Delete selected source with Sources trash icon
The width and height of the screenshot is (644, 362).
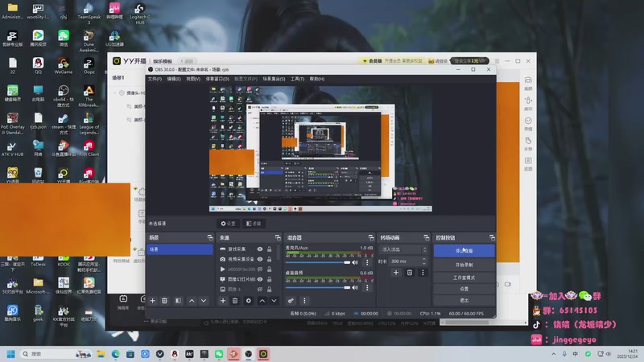click(x=235, y=301)
